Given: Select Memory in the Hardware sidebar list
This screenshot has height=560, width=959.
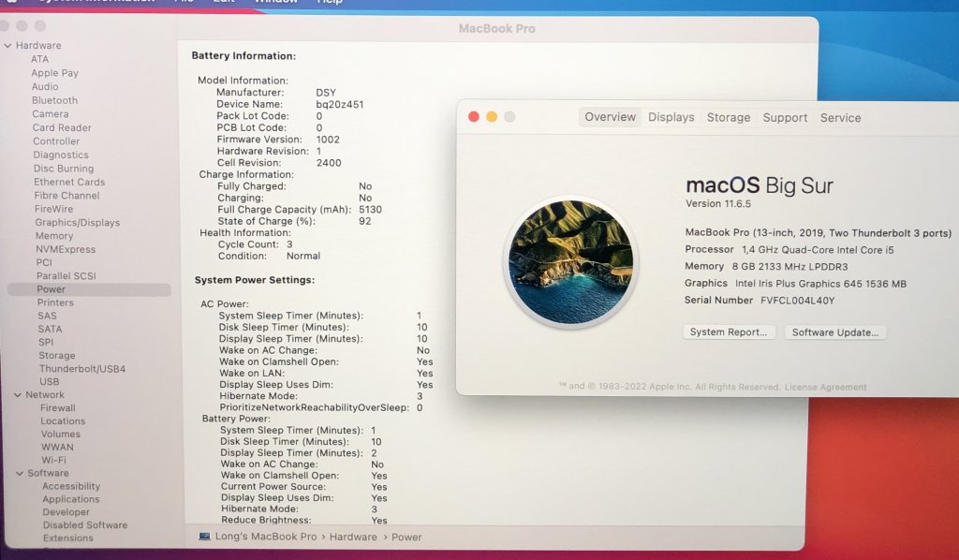Looking at the screenshot, I should pyautogui.click(x=53, y=236).
